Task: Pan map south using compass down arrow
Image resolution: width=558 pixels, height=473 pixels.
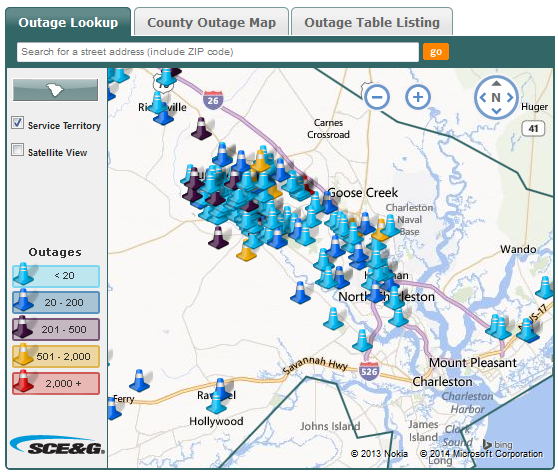Action: [496, 111]
